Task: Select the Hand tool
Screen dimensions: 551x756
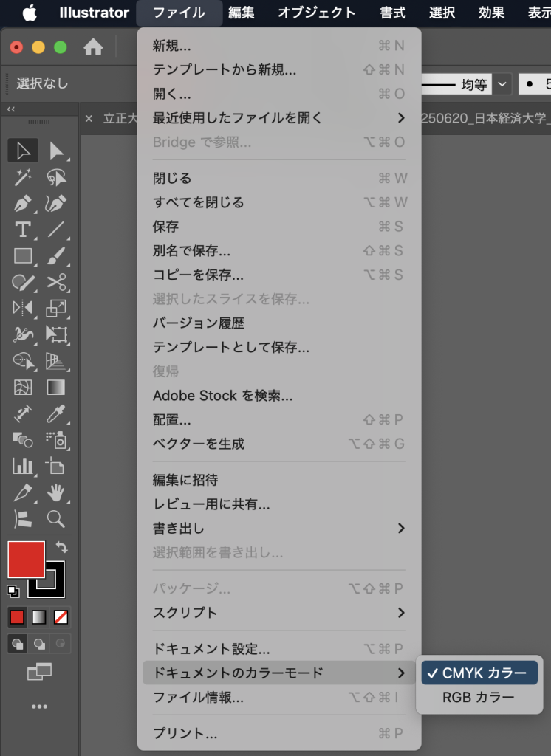Action: point(56,492)
